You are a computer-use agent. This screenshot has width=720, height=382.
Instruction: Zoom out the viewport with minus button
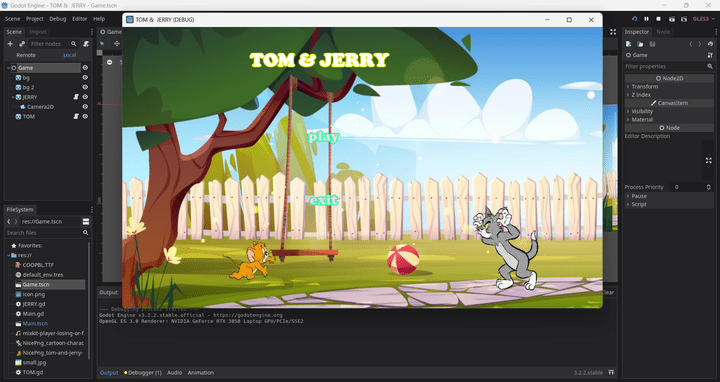click(x=109, y=62)
